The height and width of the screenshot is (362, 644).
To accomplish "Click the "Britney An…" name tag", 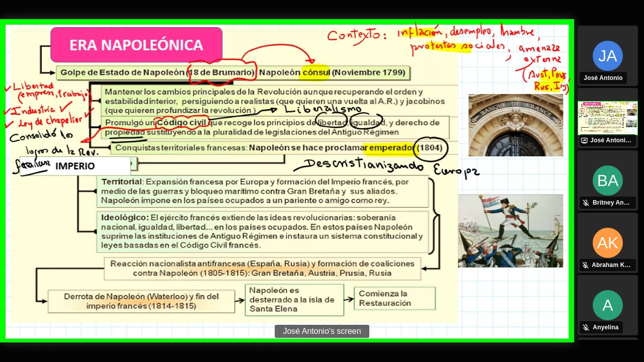I will click(x=607, y=203).
